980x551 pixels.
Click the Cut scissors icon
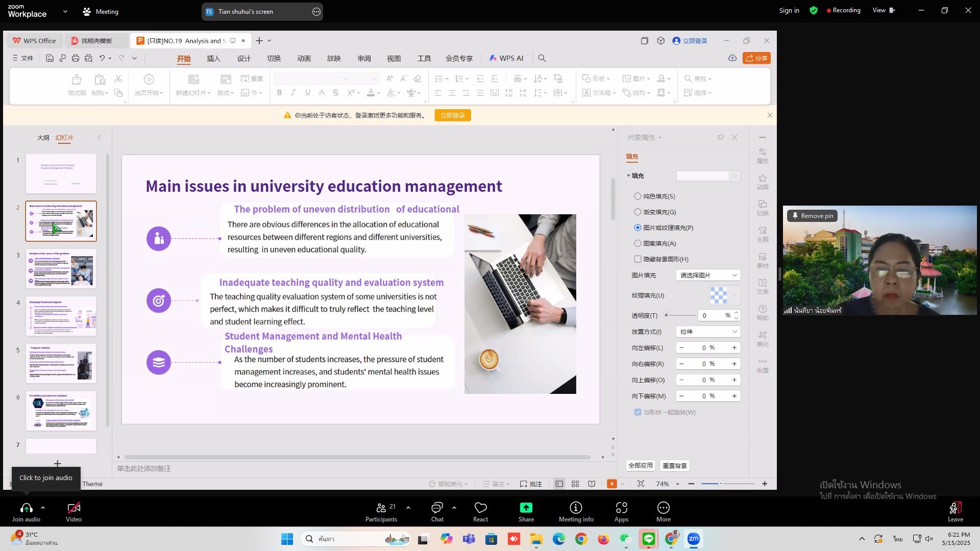tap(118, 79)
